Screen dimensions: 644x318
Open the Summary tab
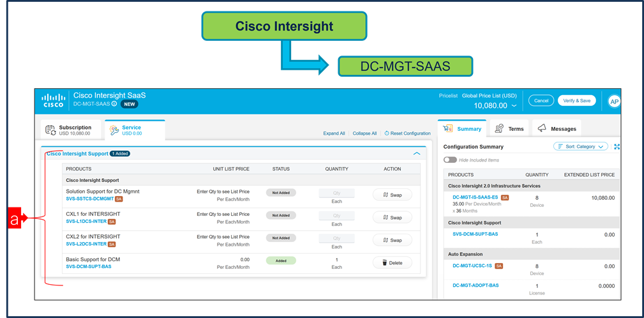(x=462, y=128)
